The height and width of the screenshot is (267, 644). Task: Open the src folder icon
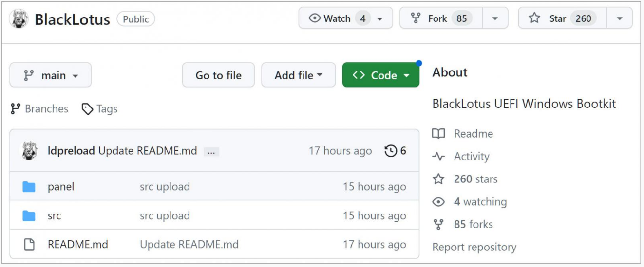click(29, 216)
